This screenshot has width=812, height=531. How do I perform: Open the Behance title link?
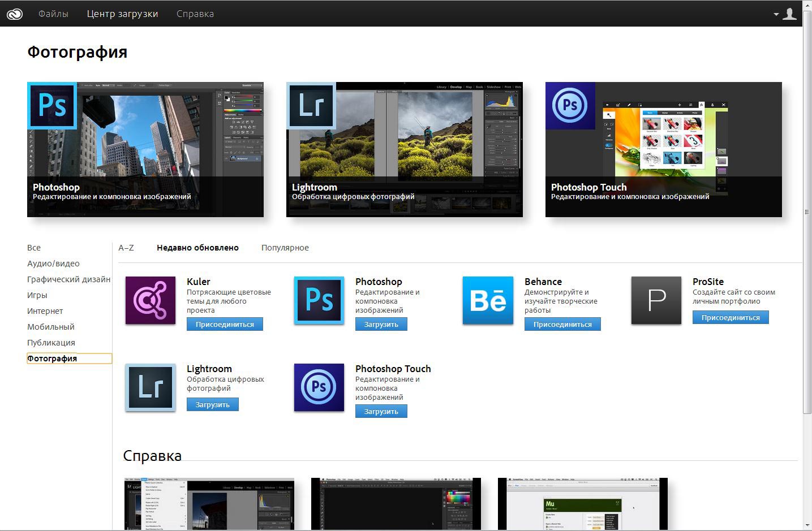(x=543, y=282)
